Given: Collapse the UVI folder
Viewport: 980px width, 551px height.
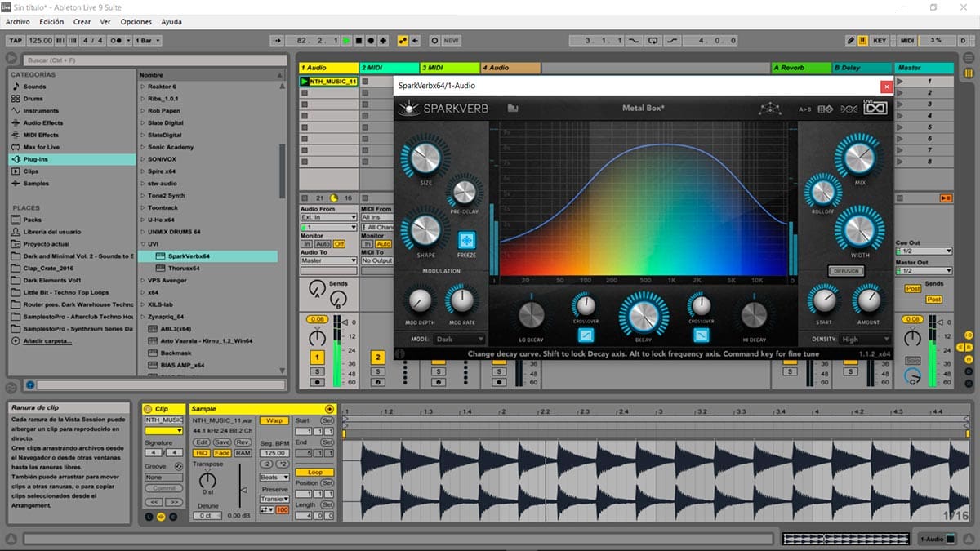Looking at the screenshot, I should (142, 244).
